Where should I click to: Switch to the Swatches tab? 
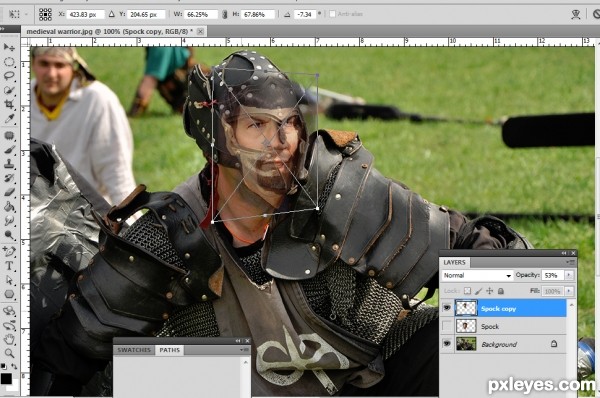[x=134, y=350]
